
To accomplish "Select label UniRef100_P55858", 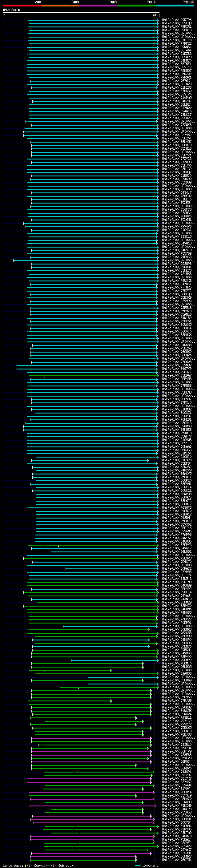I will click(177, 812).
